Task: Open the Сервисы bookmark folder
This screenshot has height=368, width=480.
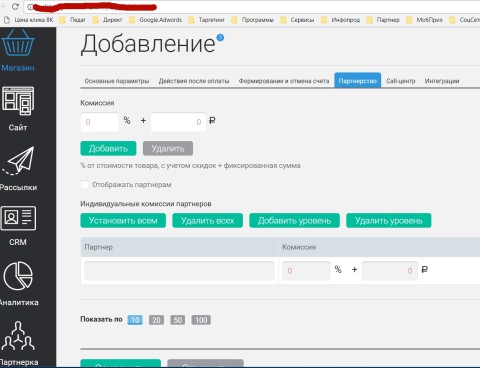Action: [x=297, y=20]
